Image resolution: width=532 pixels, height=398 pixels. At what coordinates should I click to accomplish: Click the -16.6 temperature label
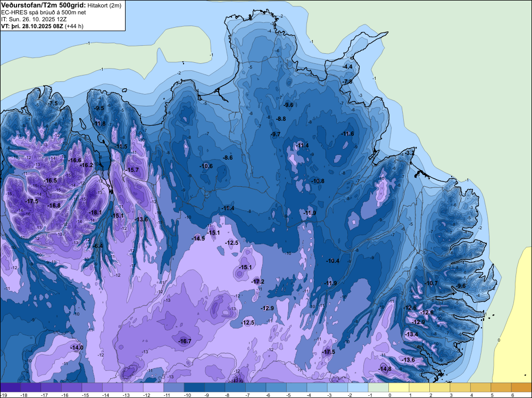point(74,161)
